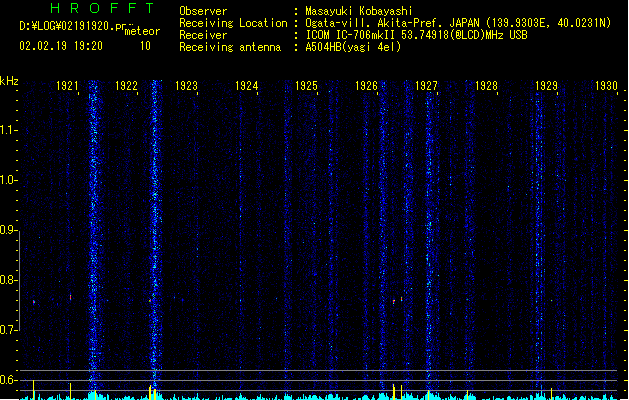Click the 1930 time axis label

click(606, 86)
